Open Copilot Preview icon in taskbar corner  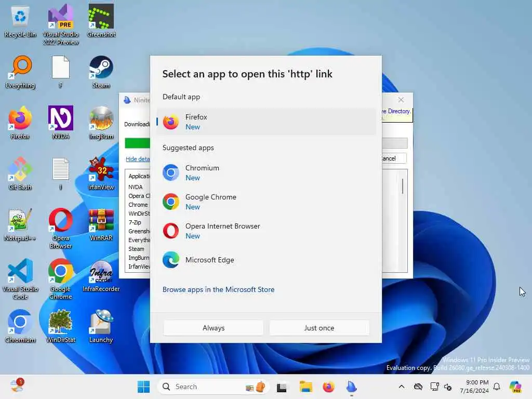(516, 387)
